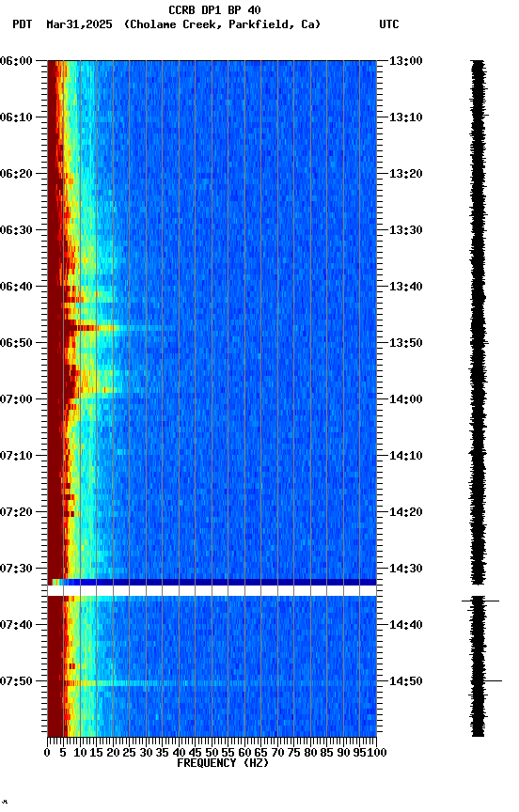Click the '100' frequency axis tick label

(377, 753)
